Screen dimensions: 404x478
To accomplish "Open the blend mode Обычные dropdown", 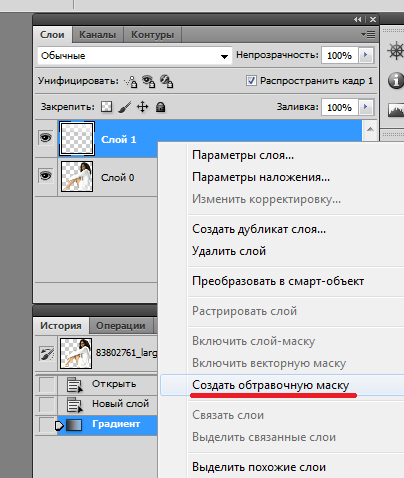I will [134, 56].
